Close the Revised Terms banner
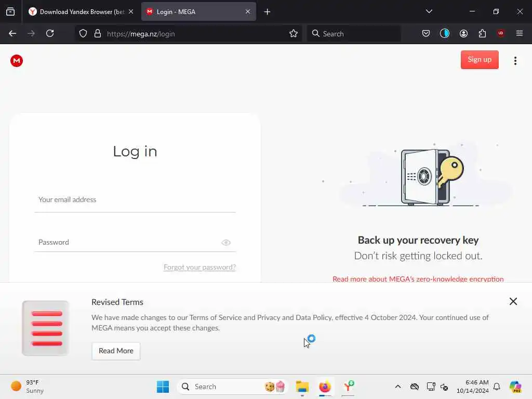532x399 pixels. coord(513,301)
